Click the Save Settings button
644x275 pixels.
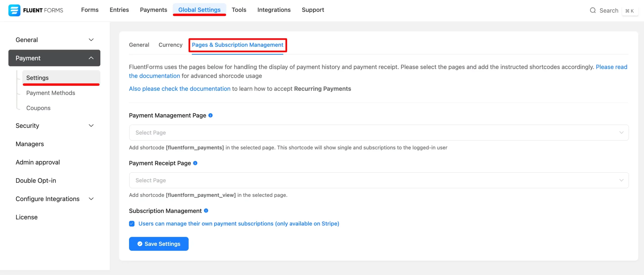(159, 244)
